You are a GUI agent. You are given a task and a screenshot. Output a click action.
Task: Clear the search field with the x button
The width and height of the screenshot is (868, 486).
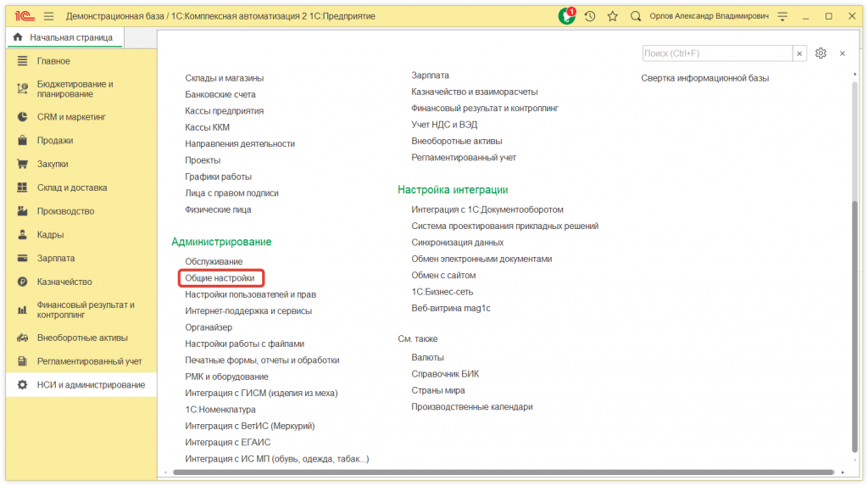click(x=799, y=53)
